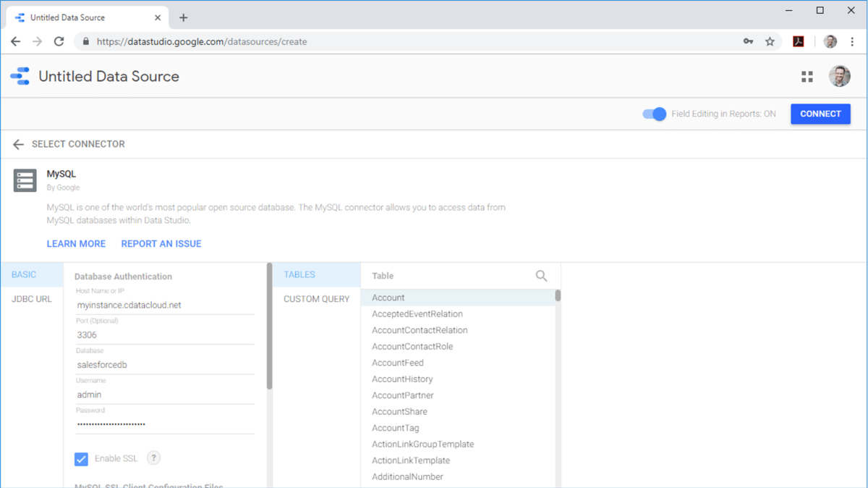Switch to the JDBC URL tab

point(32,299)
